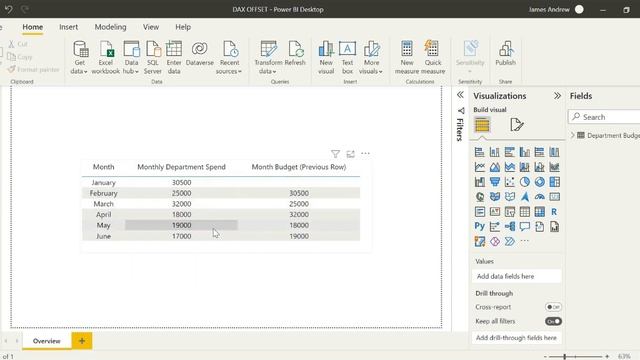Open filter icon on table visual header
The image size is (640, 360).
(x=335, y=154)
